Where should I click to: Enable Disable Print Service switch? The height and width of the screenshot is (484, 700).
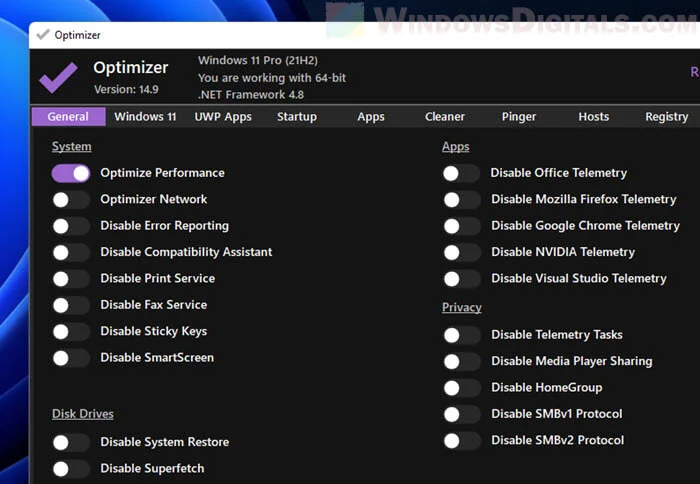tap(71, 279)
